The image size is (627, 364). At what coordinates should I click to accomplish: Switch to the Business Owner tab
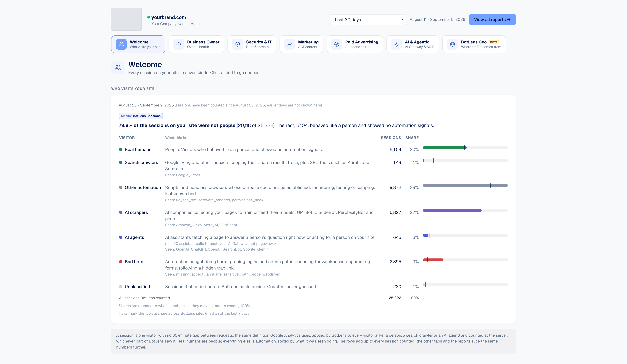[196, 44]
